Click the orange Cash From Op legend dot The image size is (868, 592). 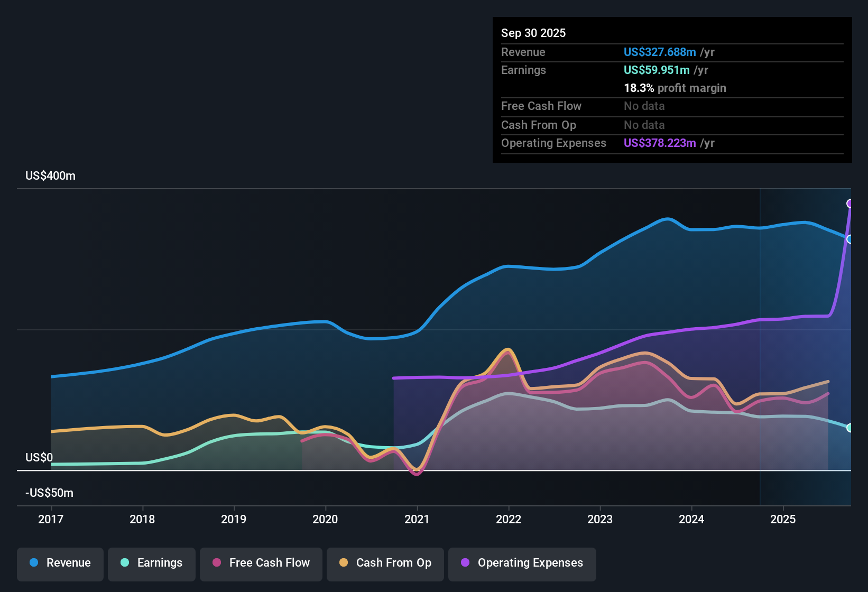click(x=343, y=563)
